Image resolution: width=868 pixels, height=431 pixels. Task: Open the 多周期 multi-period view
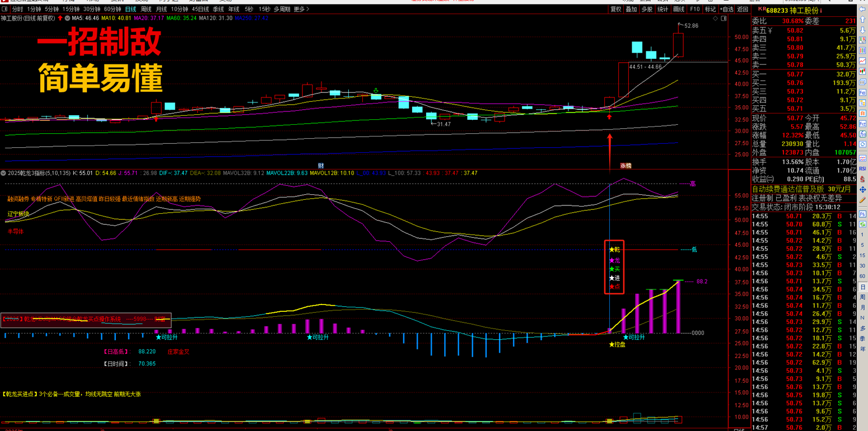(282, 9)
